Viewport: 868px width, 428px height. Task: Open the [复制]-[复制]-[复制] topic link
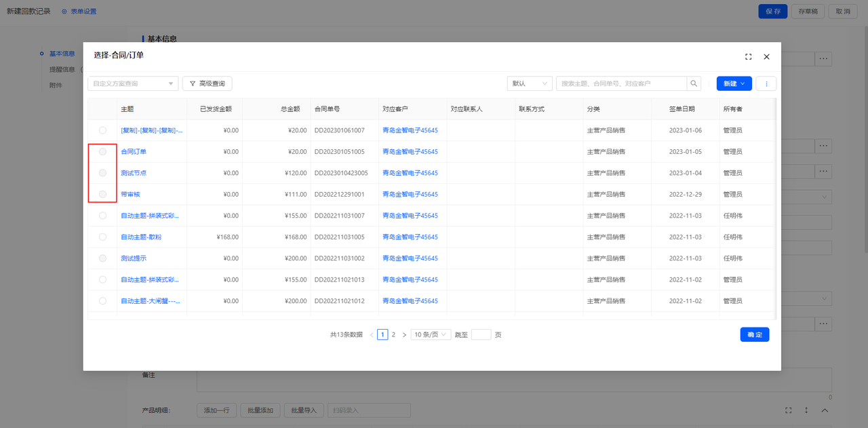click(152, 130)
